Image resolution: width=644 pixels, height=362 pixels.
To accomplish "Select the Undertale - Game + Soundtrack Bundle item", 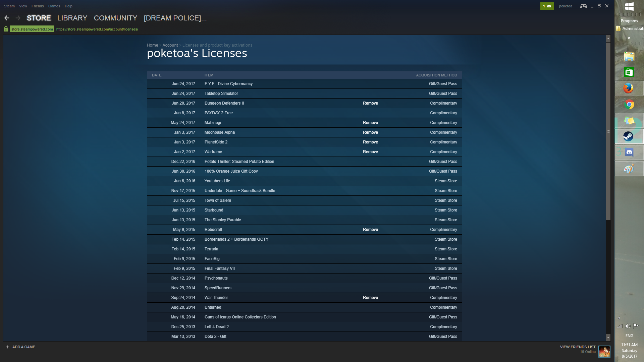I will point(239,191).
